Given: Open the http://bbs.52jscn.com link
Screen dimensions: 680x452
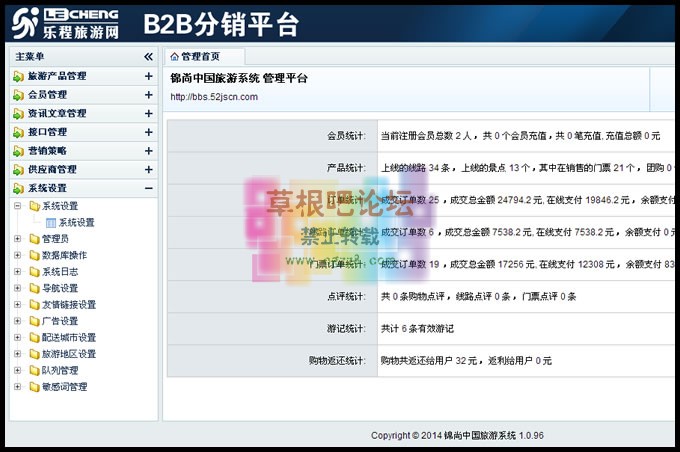Looking at the screenshot, I should click(214, 97).
